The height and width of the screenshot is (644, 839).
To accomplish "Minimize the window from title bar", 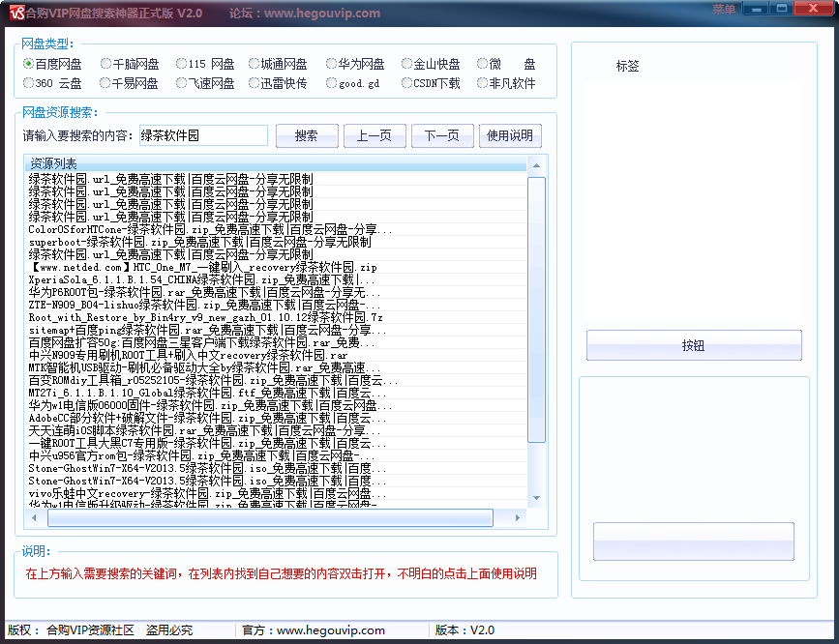I will [x=757, y=8].
